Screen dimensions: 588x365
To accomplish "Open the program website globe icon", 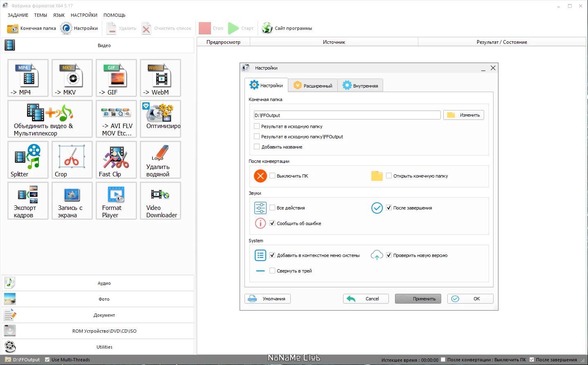I will [x=267, y=28].
